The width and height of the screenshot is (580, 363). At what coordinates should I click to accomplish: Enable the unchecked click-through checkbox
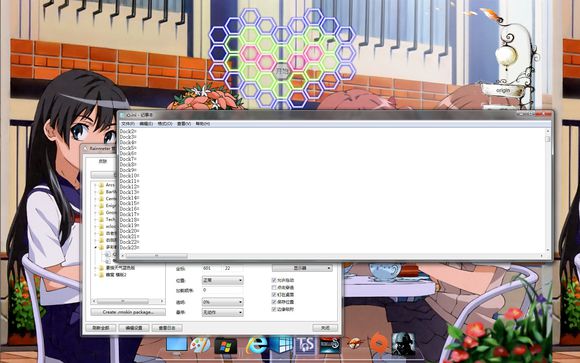coord(274,288)
